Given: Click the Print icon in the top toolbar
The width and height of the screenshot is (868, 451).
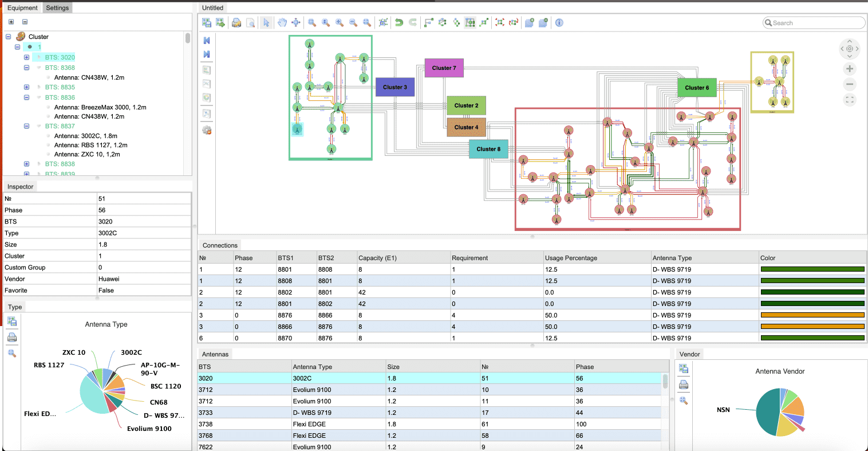Looking at the screenshot, I should click(x=236, y=22).
